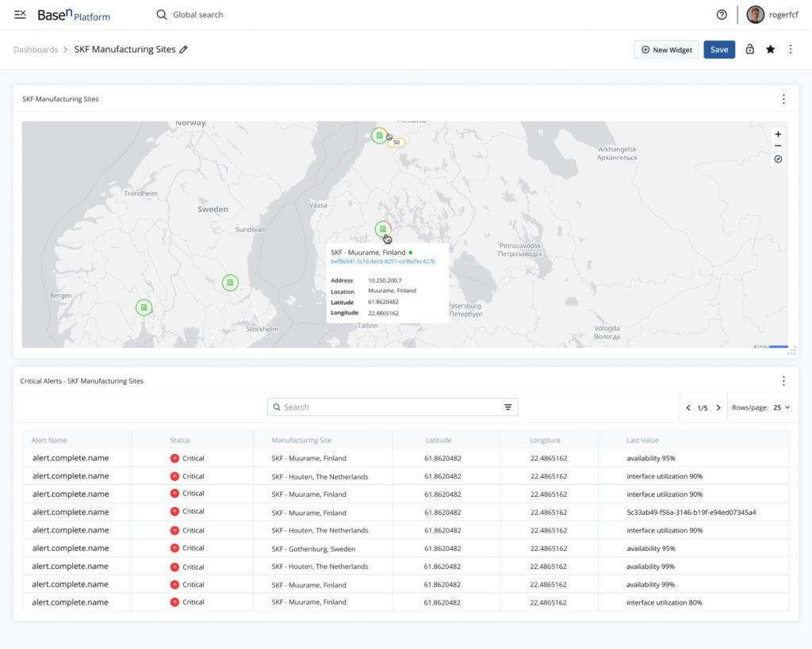Go to next alerts page
812x649 pixels.
click(x=718, y=408)
